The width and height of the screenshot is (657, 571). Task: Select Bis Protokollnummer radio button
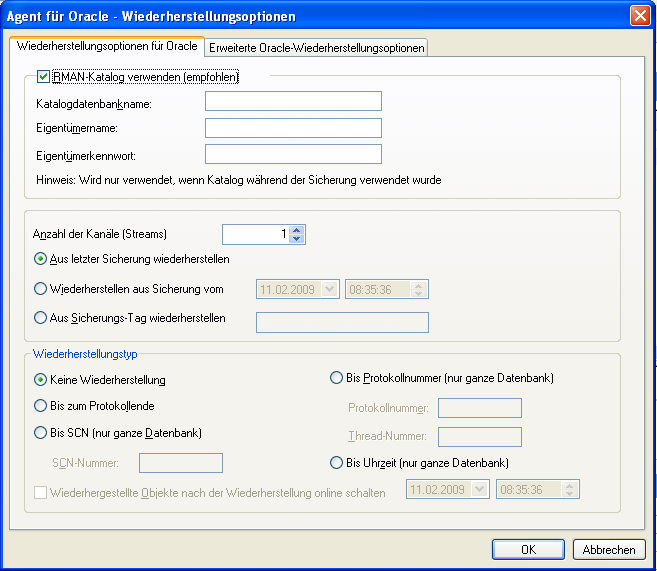pyautogui.click(x=337, y=378)
